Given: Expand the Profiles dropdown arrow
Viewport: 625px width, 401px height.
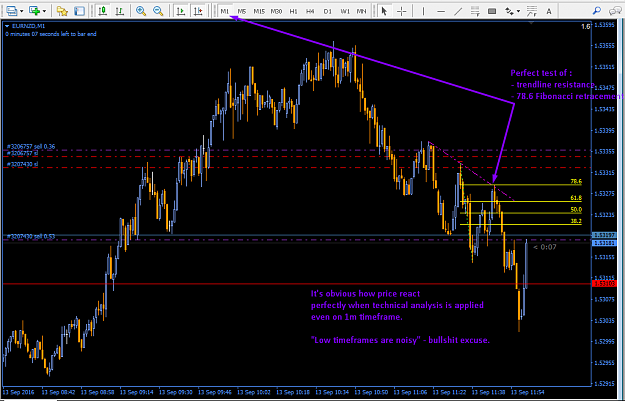Looking at the screenshot, I should 22,11.
